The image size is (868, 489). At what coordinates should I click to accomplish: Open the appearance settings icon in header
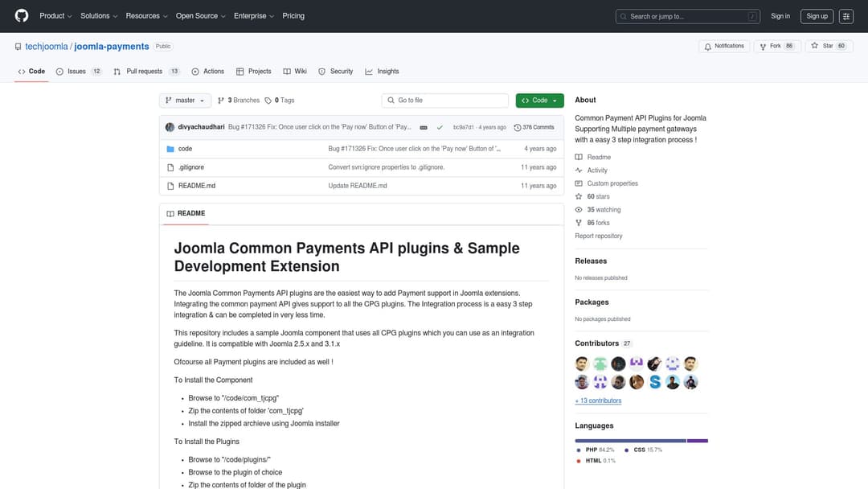click(x=845, y=16)
